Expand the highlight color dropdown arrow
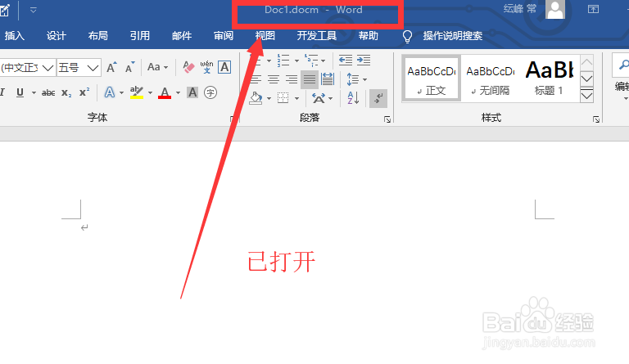The height and width of the screenshot is (364, 629). [150, 93]
